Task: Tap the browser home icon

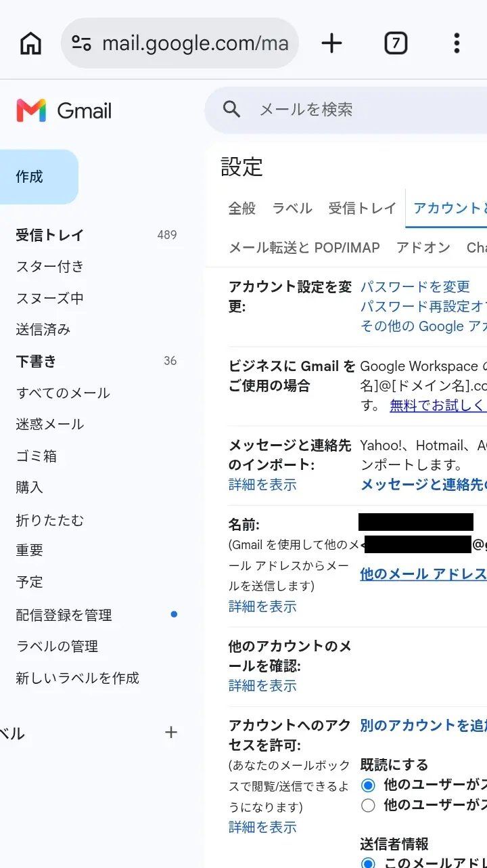Action: (x=30, y=44)
